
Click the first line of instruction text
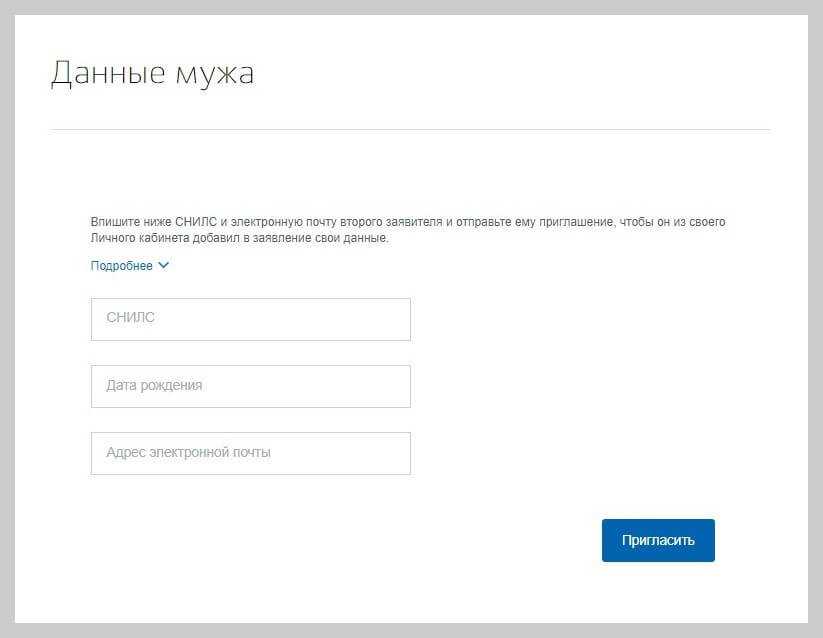[x=408, y=222]
